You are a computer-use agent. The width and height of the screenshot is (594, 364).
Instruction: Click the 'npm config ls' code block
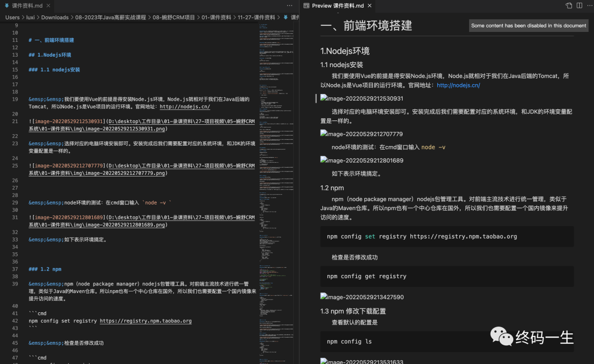point(447,341)
